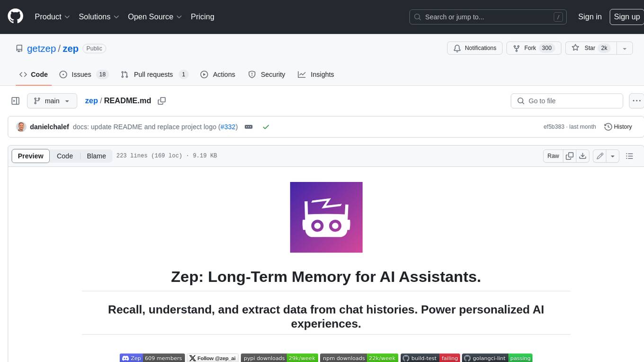Switch to the Insights tab

[x=316, y=74]
